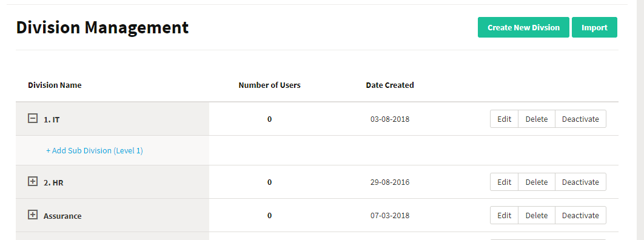Click Create New Divsion button
The width and height of the screenshot is (644, 240).
[523, 27]
